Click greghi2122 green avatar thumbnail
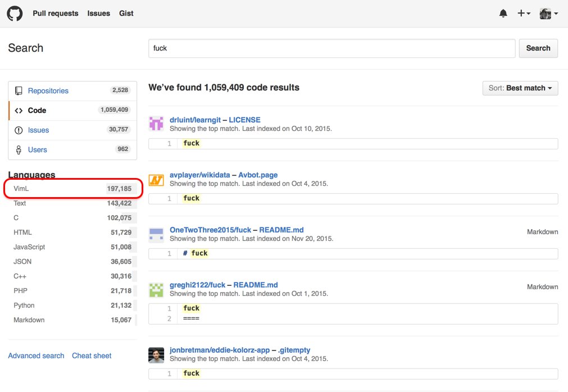 tap(156, 290)
